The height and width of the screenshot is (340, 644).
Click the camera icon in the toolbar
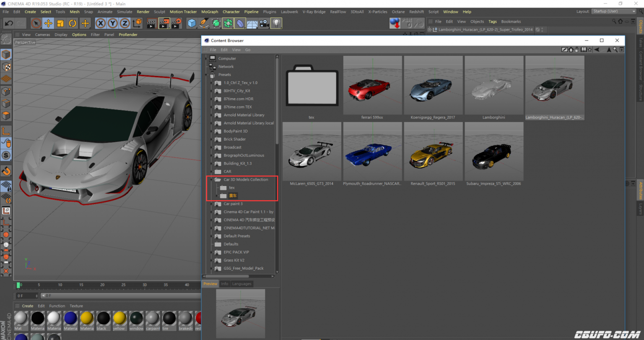pos(263,24)
